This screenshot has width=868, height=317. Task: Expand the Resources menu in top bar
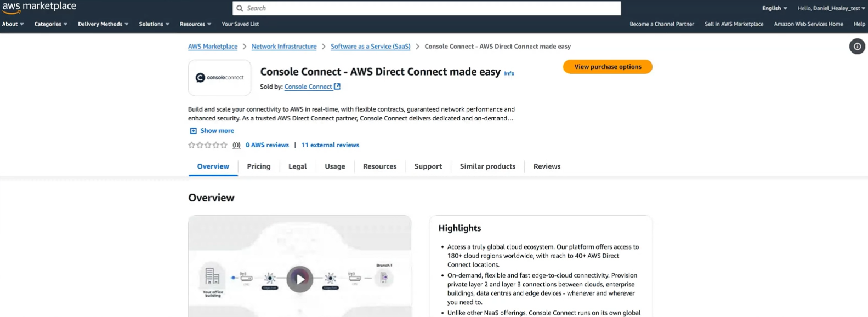196,24
